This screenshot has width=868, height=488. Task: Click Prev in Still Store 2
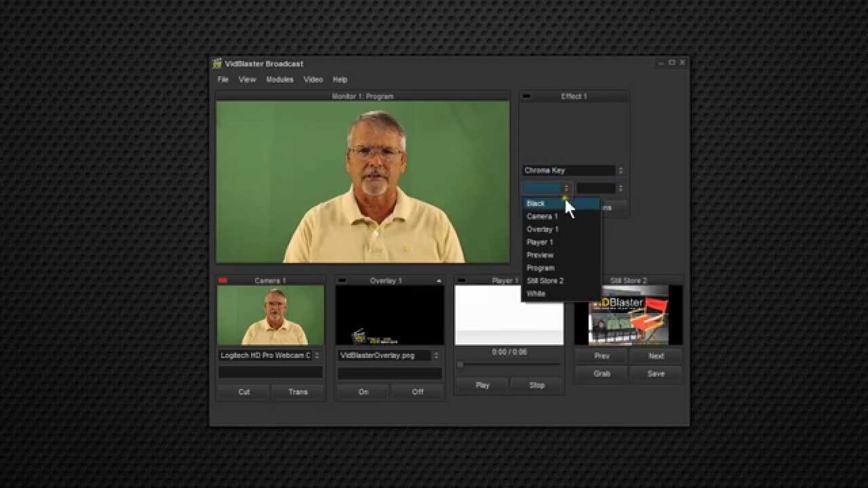click(x=601, y=356)
